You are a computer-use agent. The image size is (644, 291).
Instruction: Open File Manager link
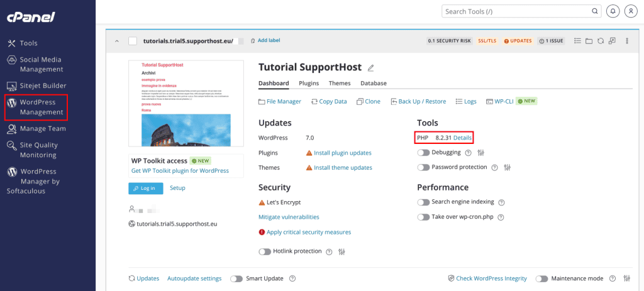pos(280,101)
